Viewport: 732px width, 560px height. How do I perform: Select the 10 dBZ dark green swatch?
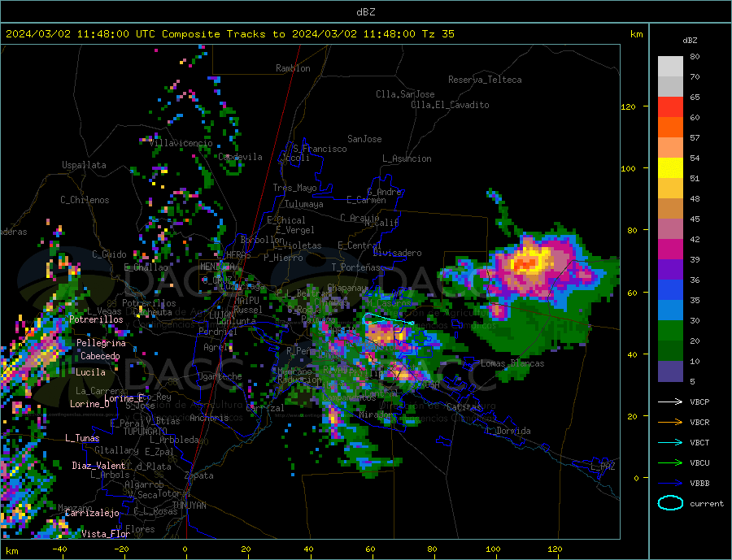click(670, 350)
